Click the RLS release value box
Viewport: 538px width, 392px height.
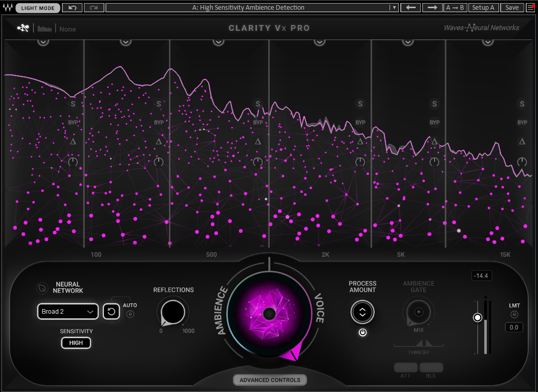tap(431, 367)
